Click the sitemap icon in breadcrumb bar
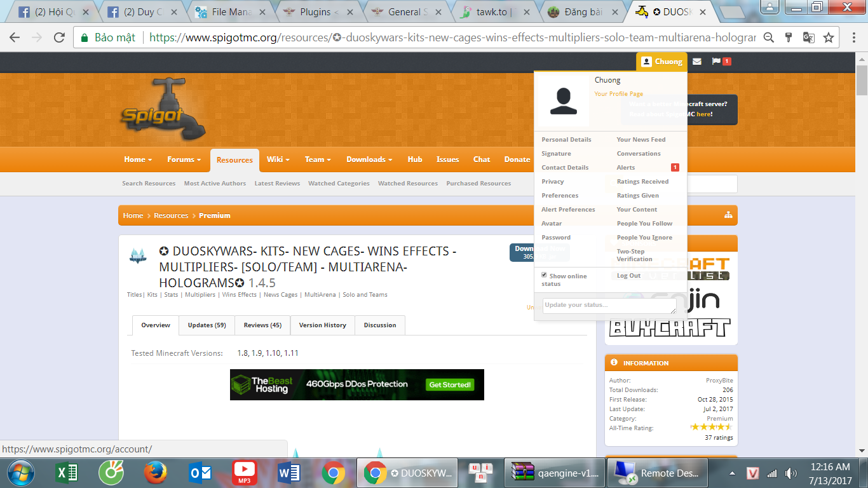868x488 pixels. point(728,215)
